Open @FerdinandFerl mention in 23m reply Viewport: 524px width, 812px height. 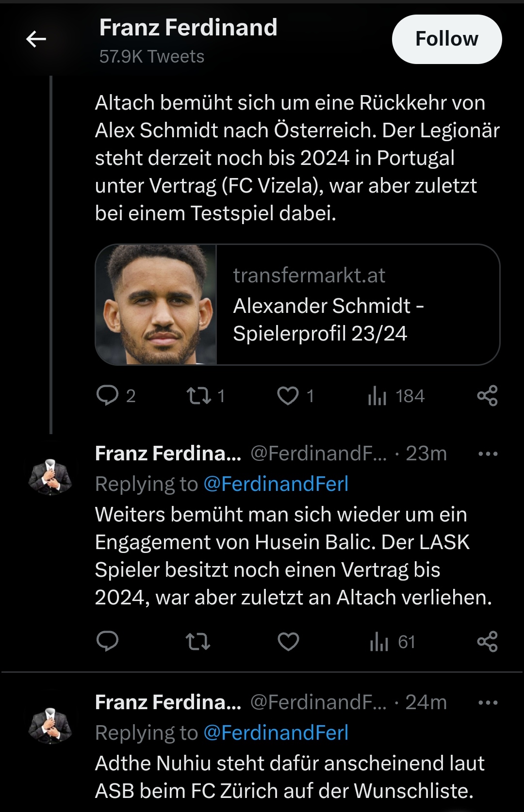tap(276, 484)
